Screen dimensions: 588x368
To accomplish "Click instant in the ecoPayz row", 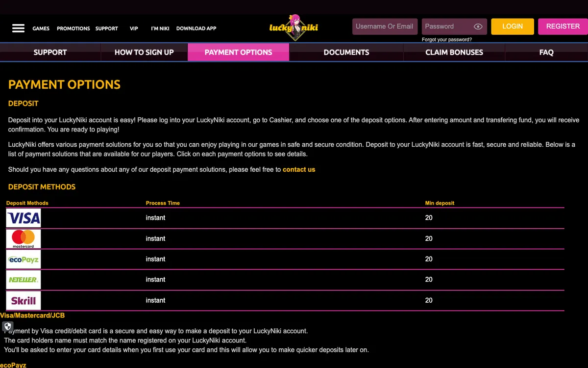I will (x=155, y=259).
